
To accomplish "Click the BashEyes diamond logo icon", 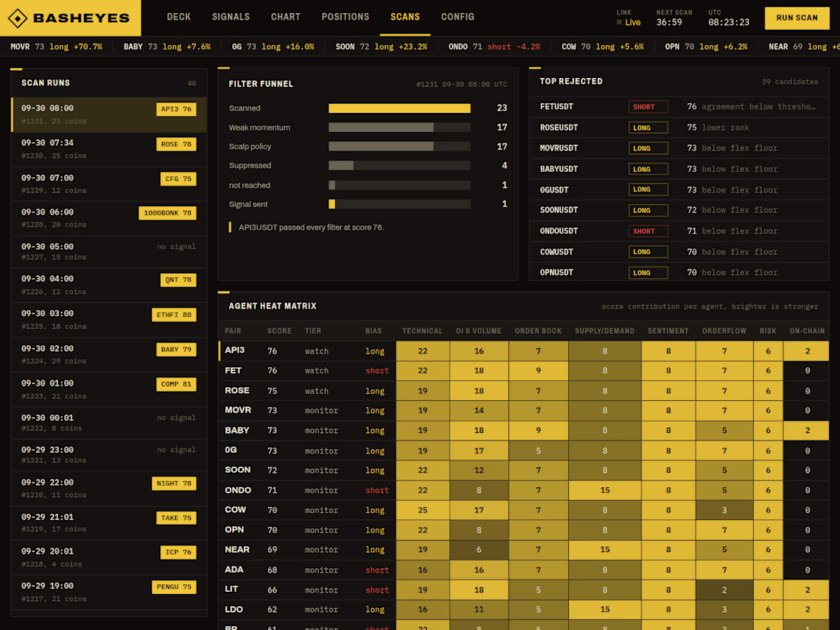I will tap(18, 18).
